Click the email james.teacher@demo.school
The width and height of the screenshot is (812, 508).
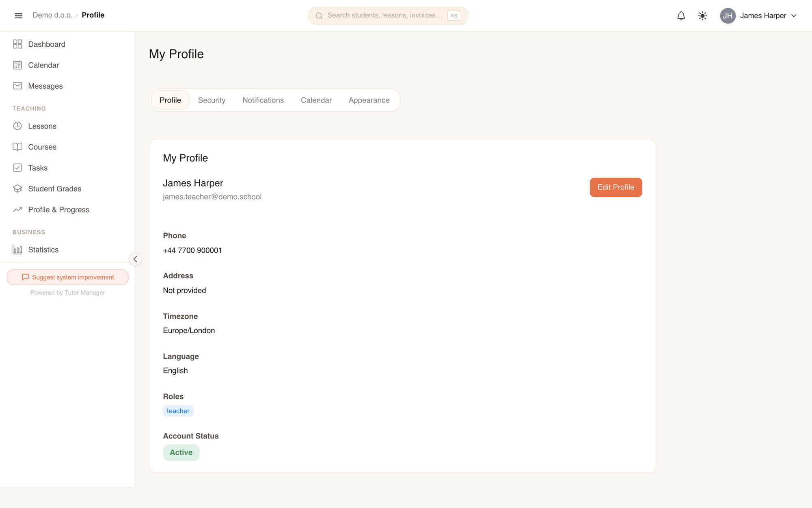click(212, 197)
